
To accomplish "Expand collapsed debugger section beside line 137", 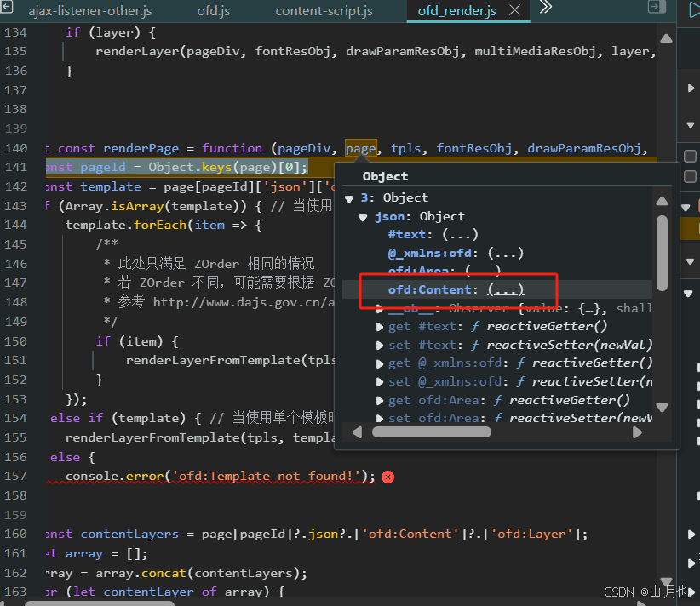I will coord(691,89).
